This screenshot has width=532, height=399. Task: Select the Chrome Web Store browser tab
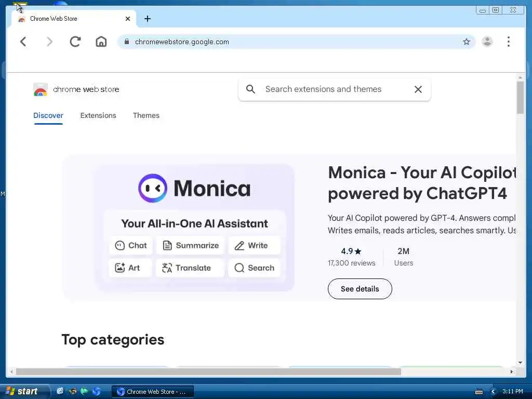tap(74, 19)
